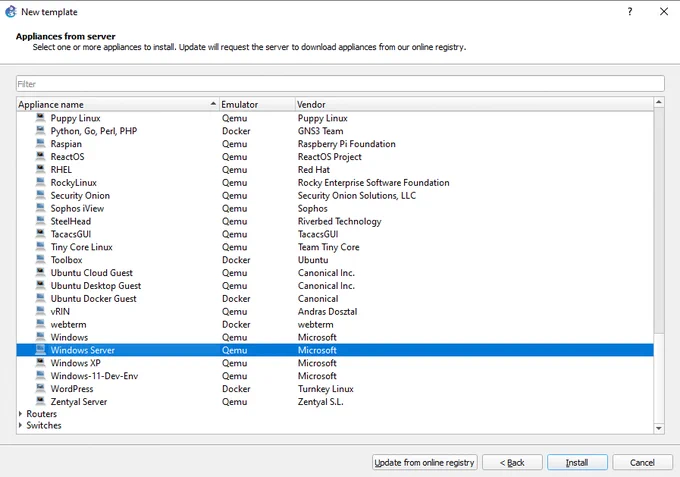Viewport: 680px width, 477px height.
Task: Click the Python, Go, Perl, PHP icon
Action: tap(40, 131)
